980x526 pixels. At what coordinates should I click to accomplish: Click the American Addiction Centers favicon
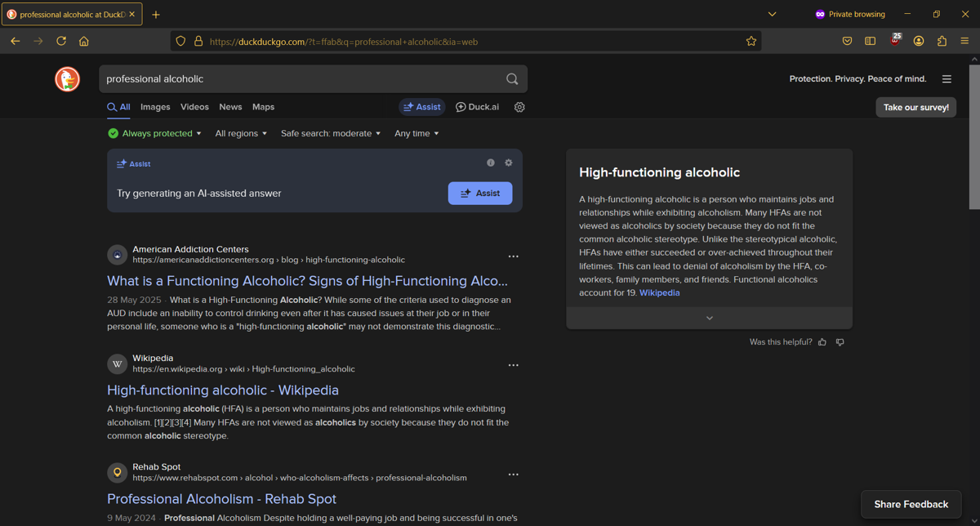pyautogui.click(x=118, y=255)
